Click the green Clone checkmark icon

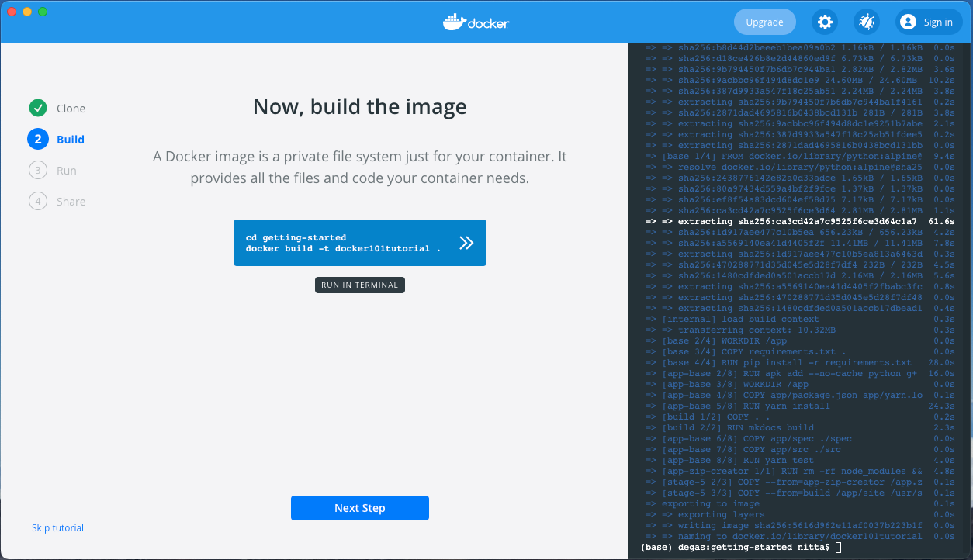pyautogui.click(x=37, y=109)
